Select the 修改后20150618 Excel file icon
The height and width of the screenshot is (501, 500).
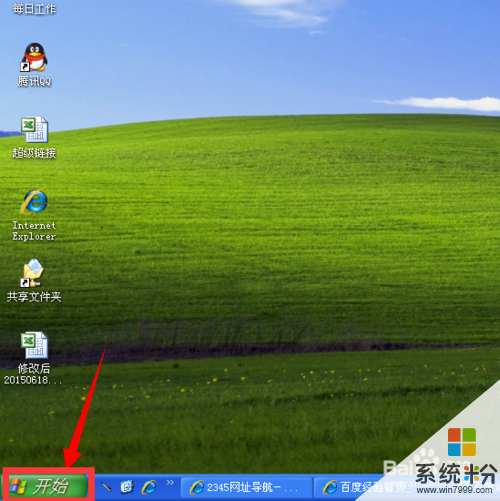click(x=34, y=345)
